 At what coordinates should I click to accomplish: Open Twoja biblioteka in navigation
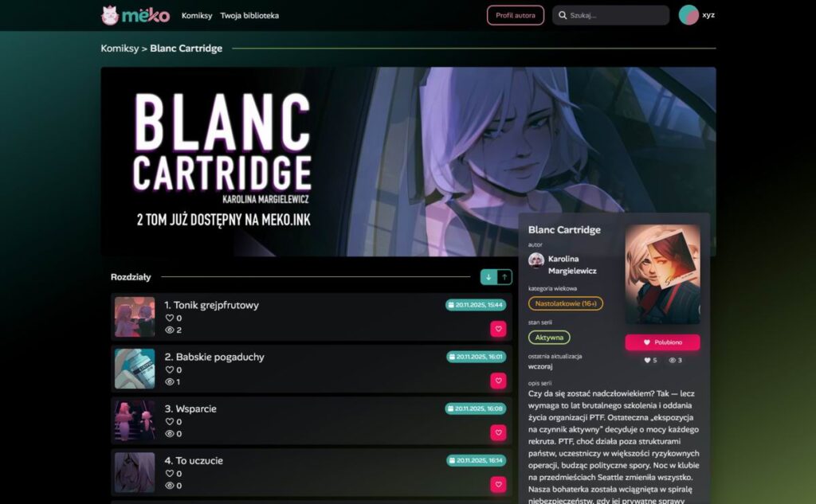[249, 16]
